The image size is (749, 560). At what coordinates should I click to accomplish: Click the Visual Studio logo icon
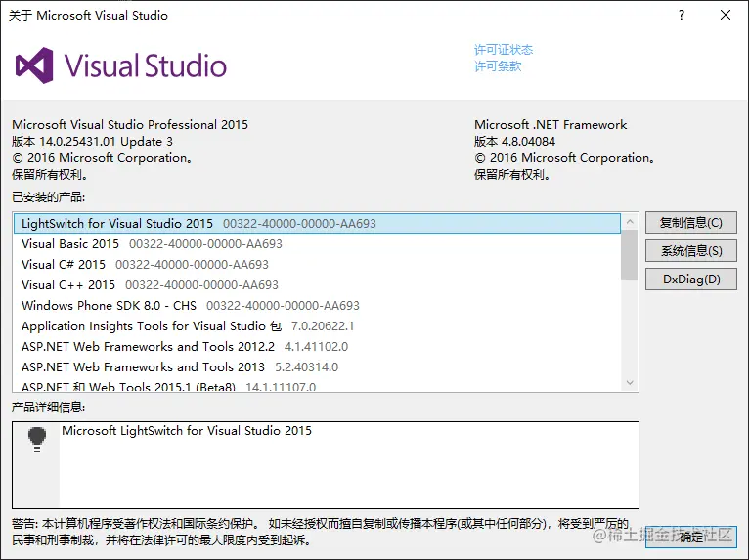pyautogui.click(x=34, y=65)
